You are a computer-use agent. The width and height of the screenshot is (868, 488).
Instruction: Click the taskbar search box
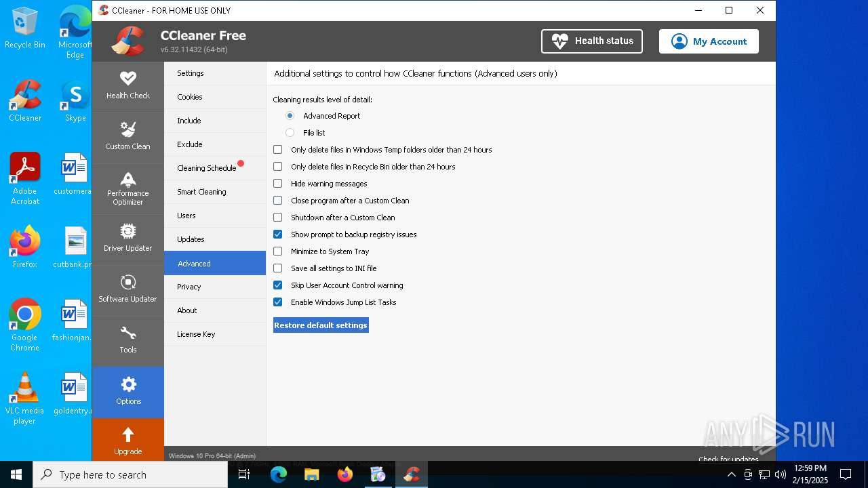[x=130, y=474]
